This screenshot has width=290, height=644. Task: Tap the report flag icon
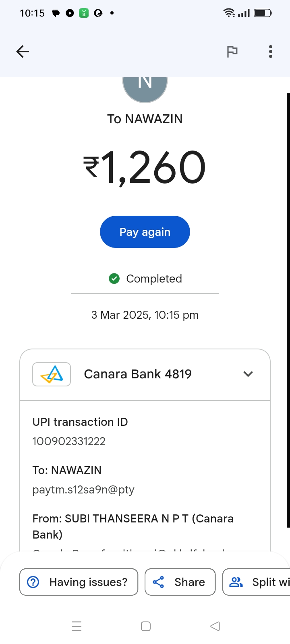click(x=232, y=52)
